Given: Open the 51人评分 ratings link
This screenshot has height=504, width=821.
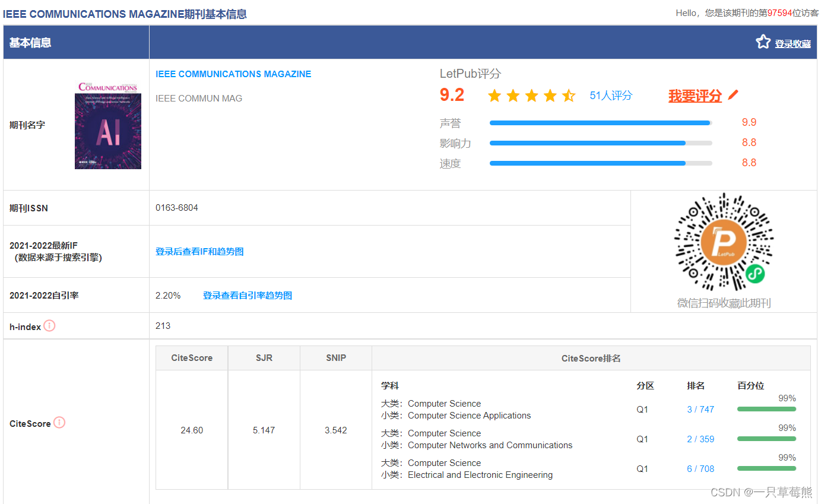Looking at the screenshot, I should (x=611, y=96).
